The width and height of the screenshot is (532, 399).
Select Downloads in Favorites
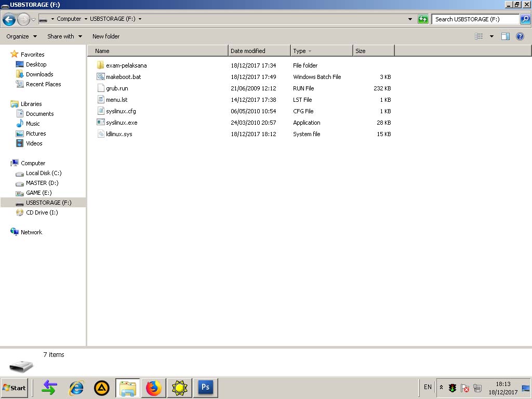click(x=39, y=74)
